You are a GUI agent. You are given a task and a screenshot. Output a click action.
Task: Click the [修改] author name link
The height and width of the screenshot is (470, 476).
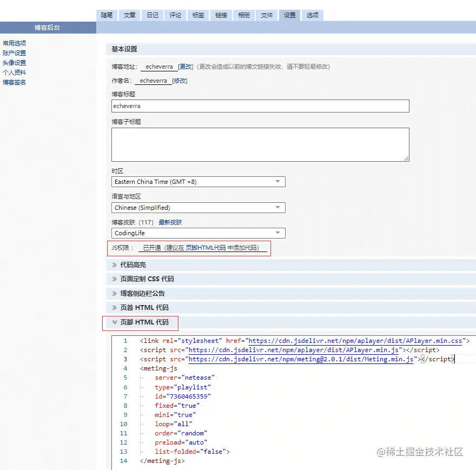180,81
